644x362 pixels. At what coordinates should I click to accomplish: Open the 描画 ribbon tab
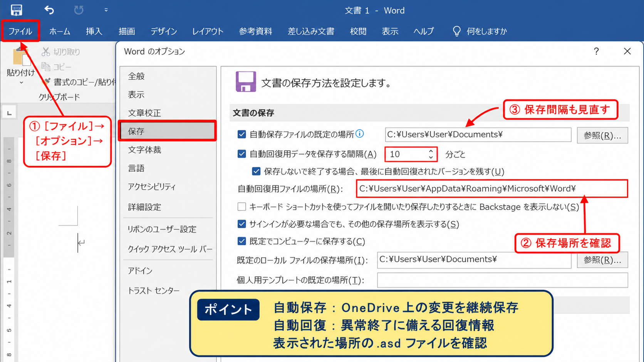click(x=127, y=31)
